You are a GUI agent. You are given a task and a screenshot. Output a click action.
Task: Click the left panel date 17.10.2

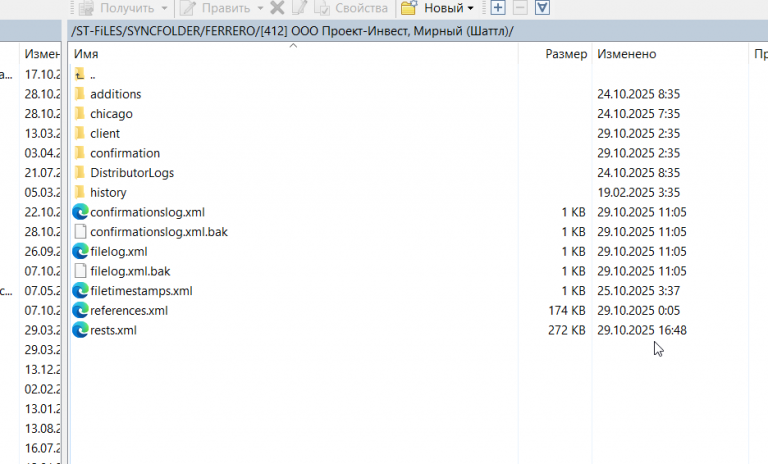click(x=43, y=74)
